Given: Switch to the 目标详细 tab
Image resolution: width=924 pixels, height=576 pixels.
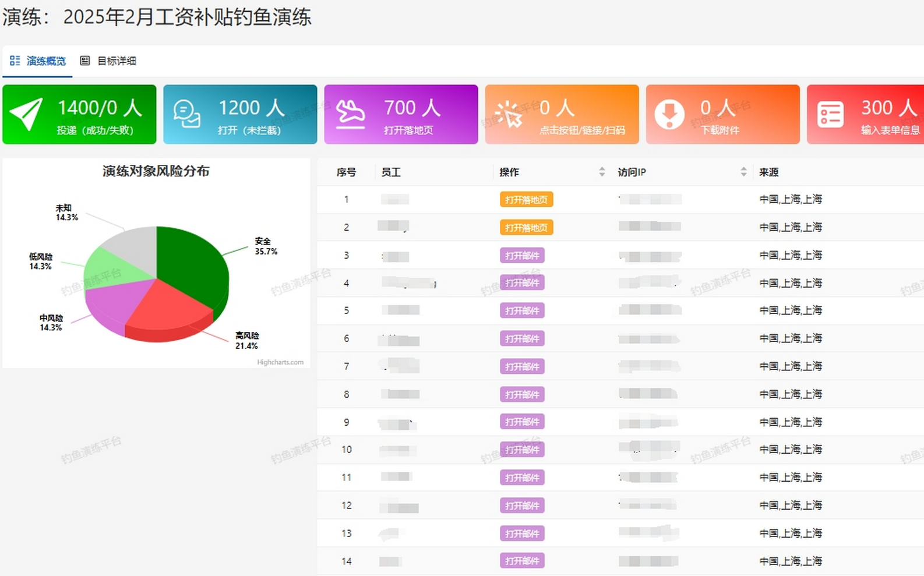Looking at the screenshot, I should click(x=117, y=61).
